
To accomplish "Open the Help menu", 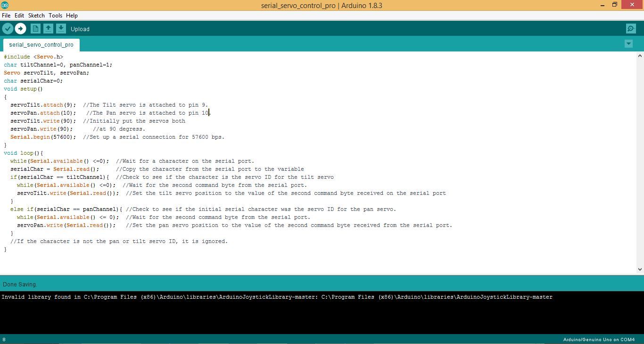I will pyautogui.click(x=72, y=16).
